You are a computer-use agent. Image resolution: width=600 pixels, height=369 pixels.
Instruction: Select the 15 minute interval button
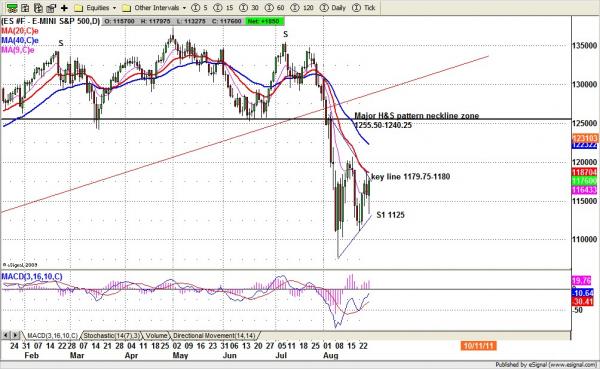(x=224, y=8)
